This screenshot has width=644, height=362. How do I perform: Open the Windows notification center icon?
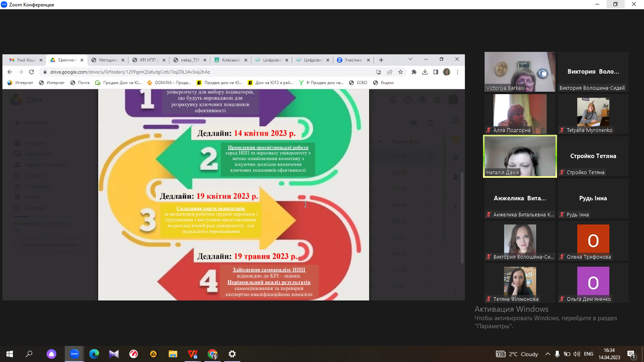click(631, 354)
